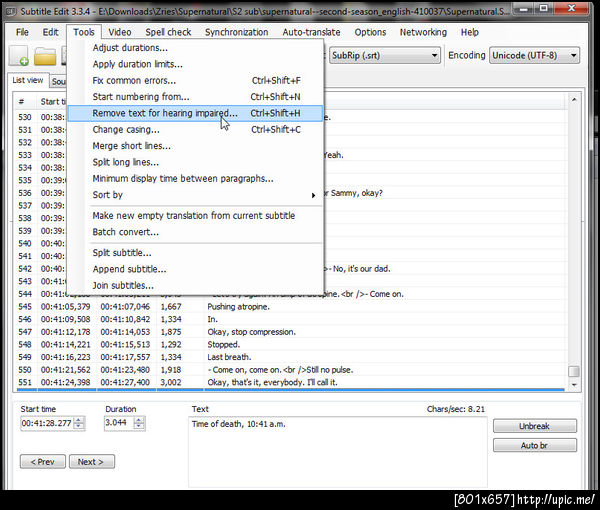Click the list scroll down arrow
This screenshot has width=600, height=510.
click(x=574, y=385)
